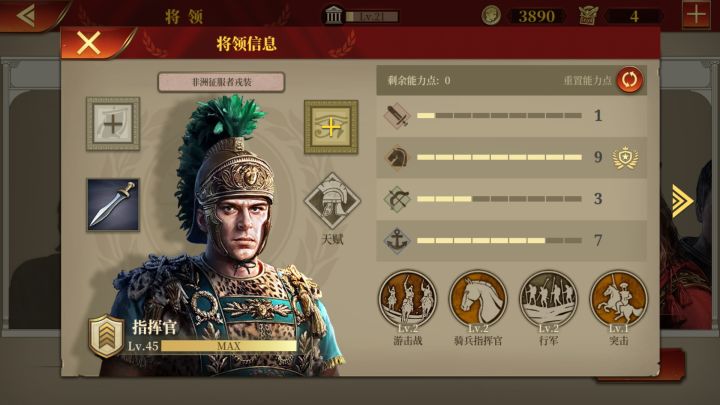Close the 将领信息 panel
720x405 pixels.
(89, 44)
